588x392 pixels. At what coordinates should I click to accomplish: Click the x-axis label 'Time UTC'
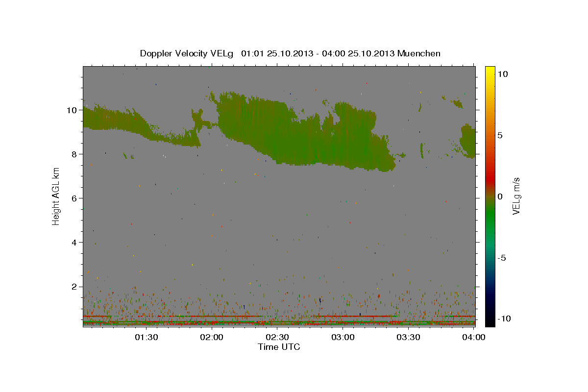pos(279,347)
